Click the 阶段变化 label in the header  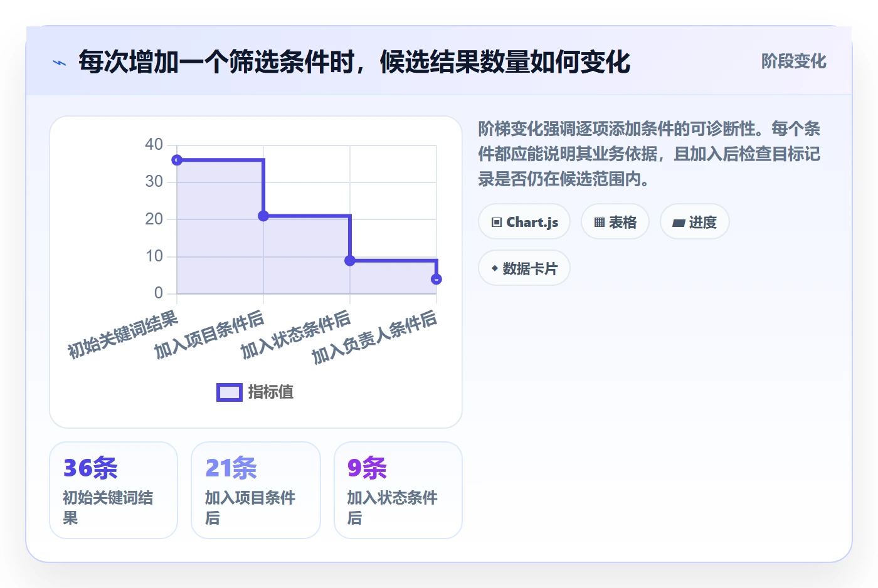coord(793,61)
